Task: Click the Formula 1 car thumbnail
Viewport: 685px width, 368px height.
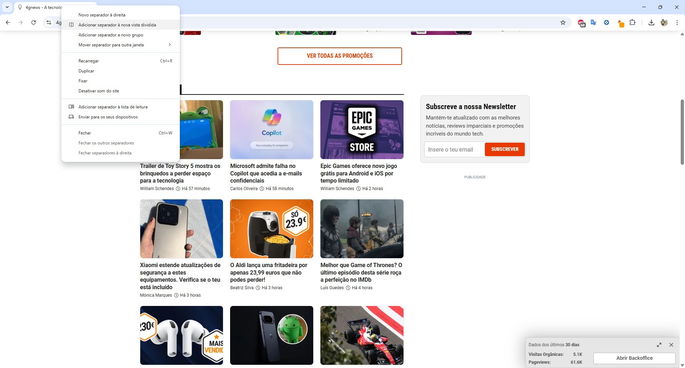Action: (x=362, y=335)
